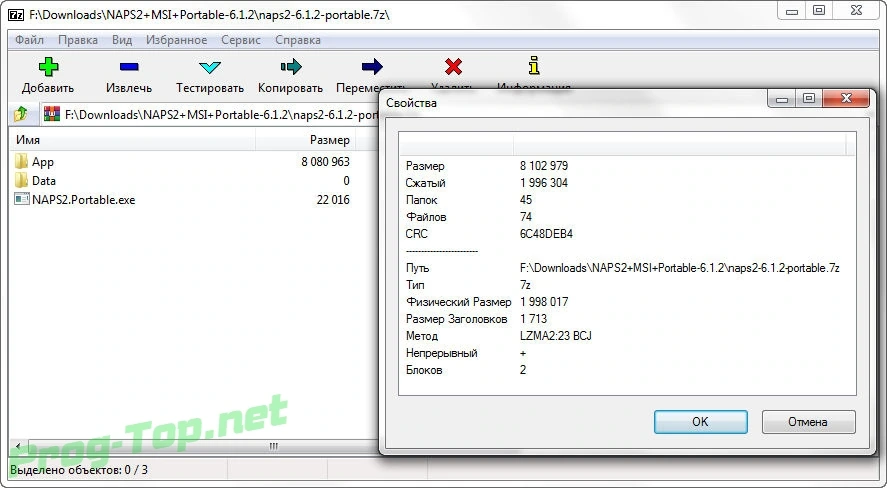The height and width of the screenshot is (488, 887).
Task: Close the Свойства dialog
Action: click(846, 98)
